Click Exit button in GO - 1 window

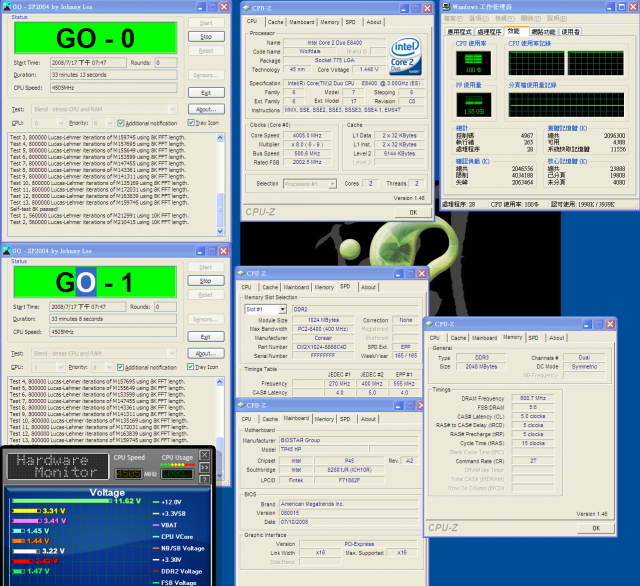[x=206, y=337]
